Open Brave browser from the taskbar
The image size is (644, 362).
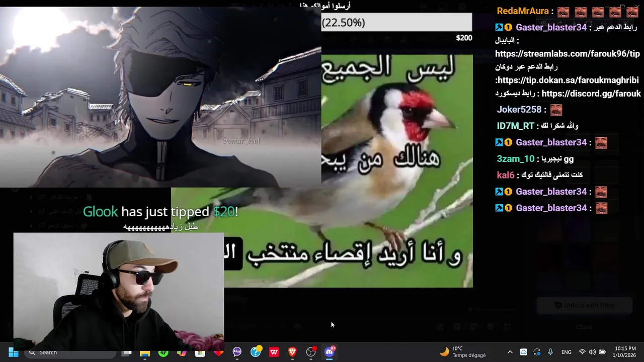[292, 352]
